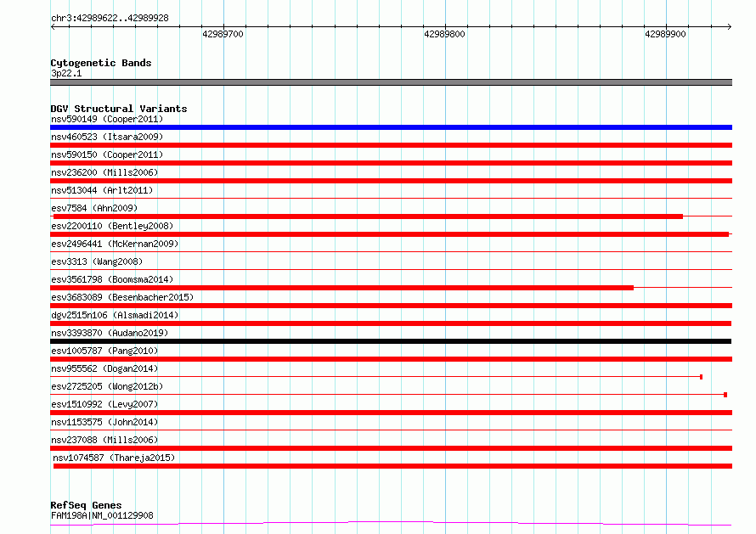The height and width of the screenshot is (534, 756).
Task: Click the red bar under esv7584
Action: click(368, 216)
